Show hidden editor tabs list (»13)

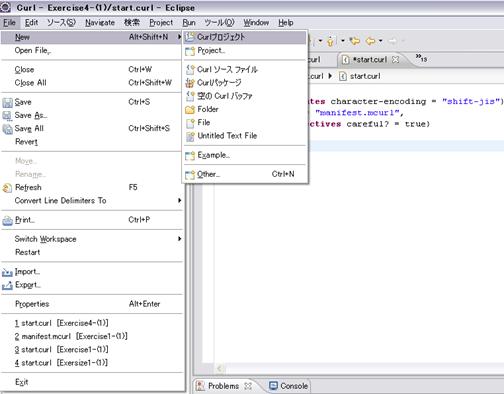click(x=421, y=58)
